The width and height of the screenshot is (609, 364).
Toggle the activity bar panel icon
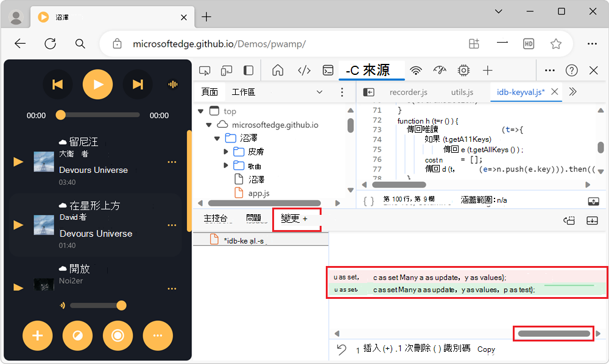click(x=248, y=71)
